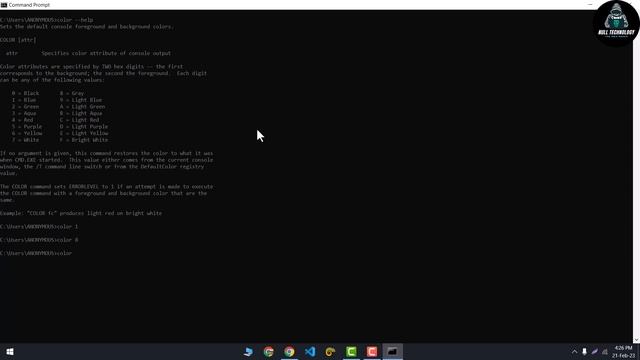Click the microphone tray icon

(x=584, y=351)
